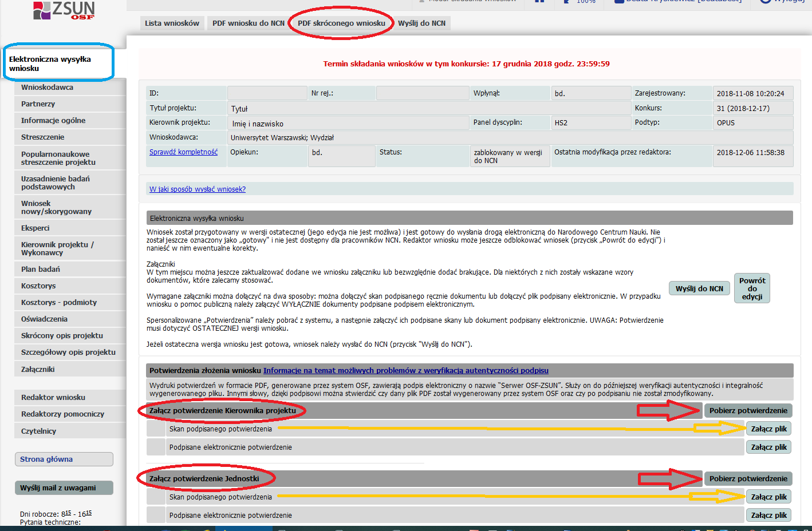Click the Strona główna button

(64, 459)
